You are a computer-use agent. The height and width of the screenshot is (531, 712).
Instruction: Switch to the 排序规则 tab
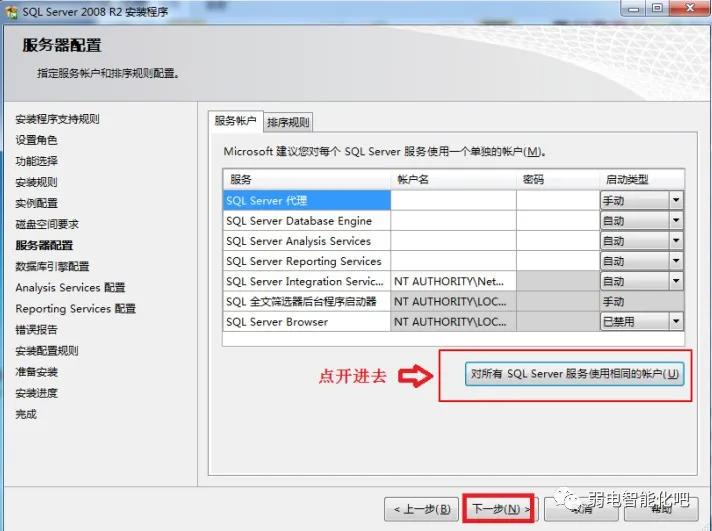click(x=288, y=122)
